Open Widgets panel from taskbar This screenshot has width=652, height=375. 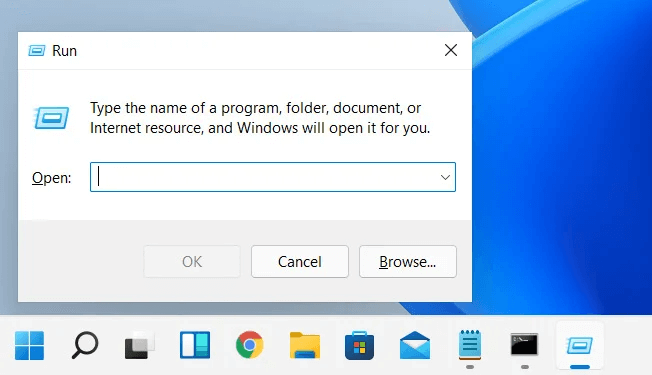point(195,345)
